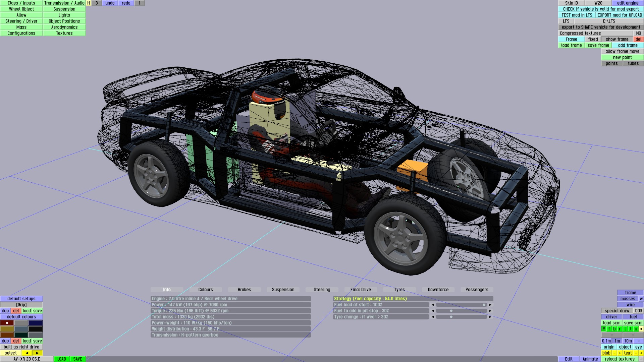The height and width of the screenshot is (362, 644).
Task: Toggle Compressed textures NO button
Action: [x=638, y=33]
